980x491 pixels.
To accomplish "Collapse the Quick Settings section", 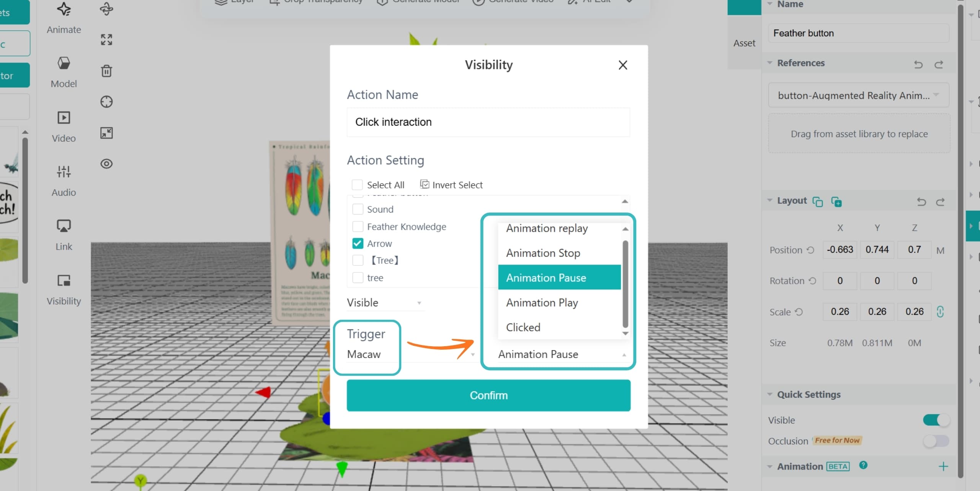I will 770,394.
